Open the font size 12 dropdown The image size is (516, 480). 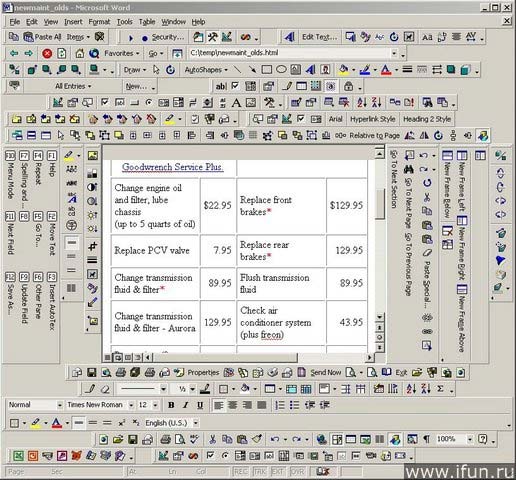coord(155,405)
